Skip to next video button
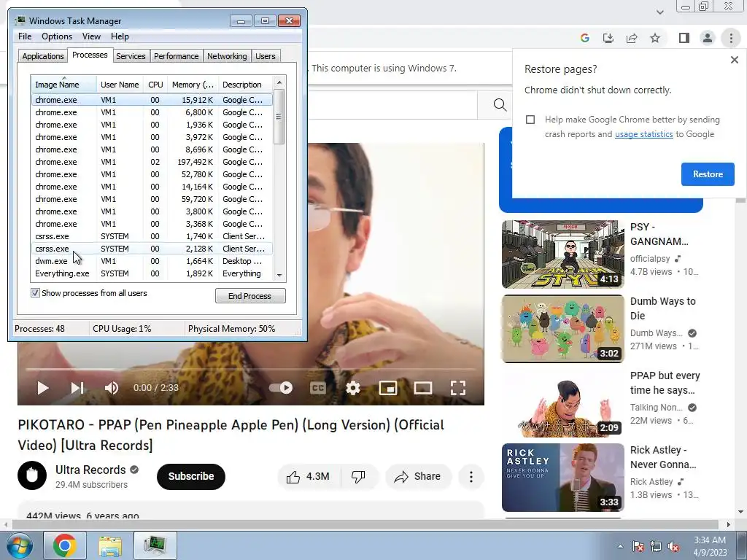 77,388
